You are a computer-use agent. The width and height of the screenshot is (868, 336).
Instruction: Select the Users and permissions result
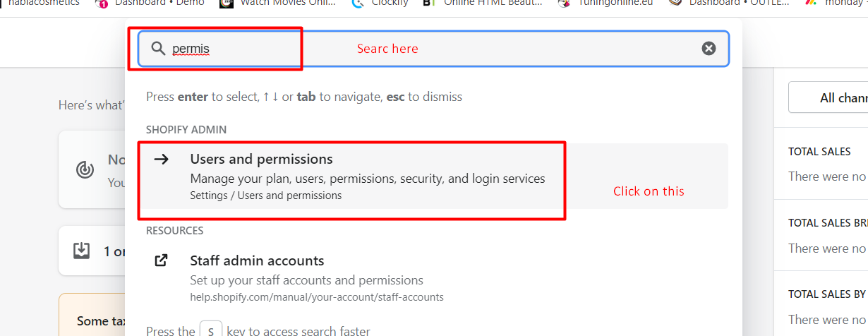(x=433, y=176)
